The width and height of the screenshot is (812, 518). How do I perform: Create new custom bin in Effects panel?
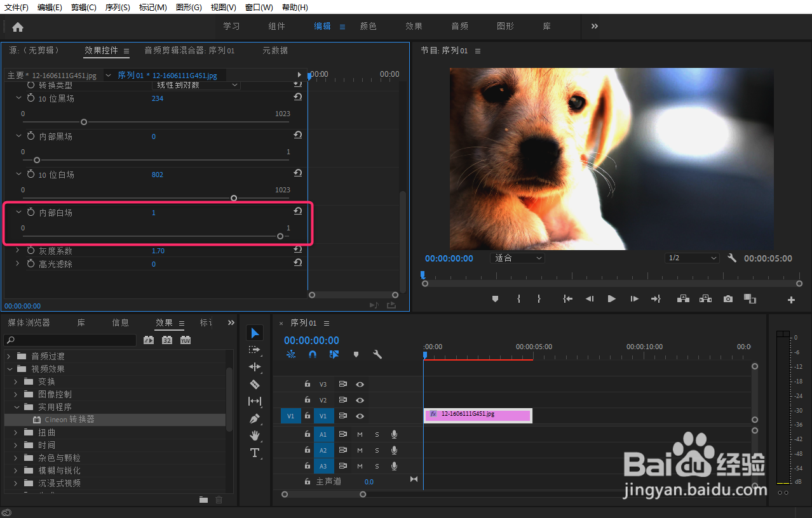[203, 500]
